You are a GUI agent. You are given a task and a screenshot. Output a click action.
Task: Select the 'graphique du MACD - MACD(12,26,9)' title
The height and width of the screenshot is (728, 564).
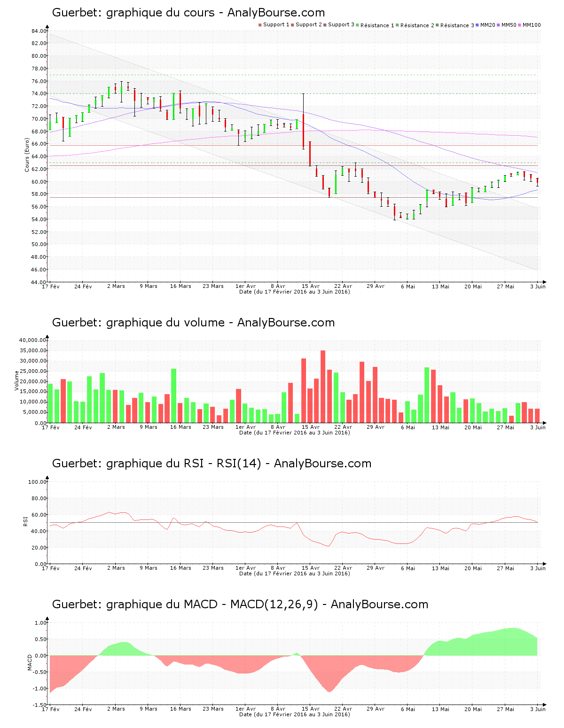[212, 604]
